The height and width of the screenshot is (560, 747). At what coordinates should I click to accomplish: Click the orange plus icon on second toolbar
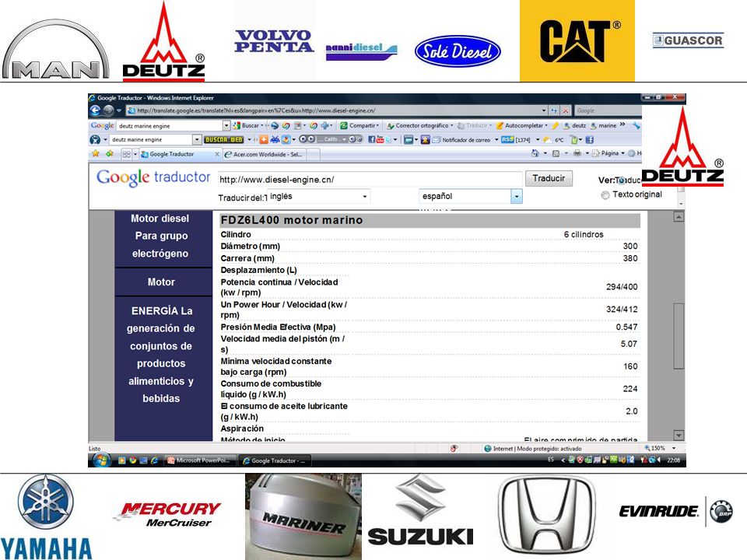(x=264, y=139)
